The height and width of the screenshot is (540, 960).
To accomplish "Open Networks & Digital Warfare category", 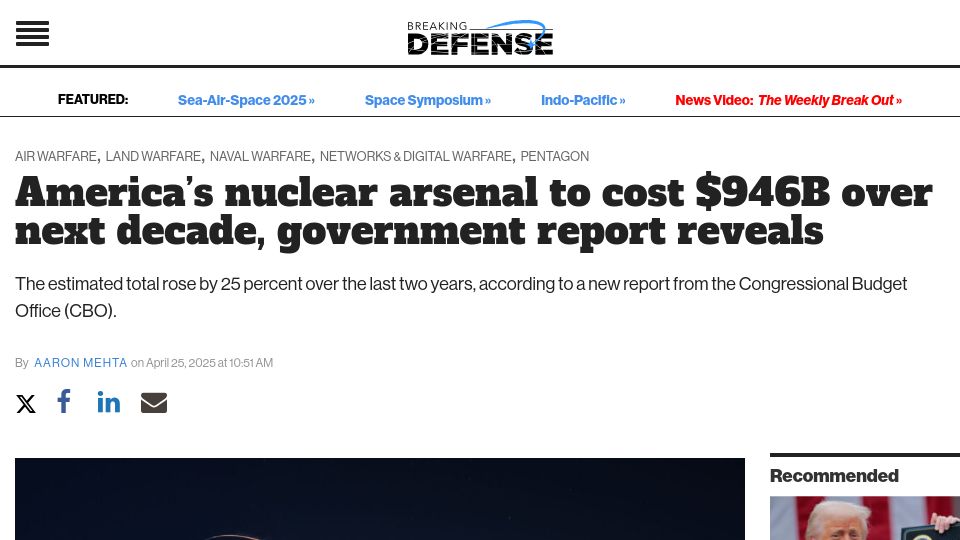I will coord(416,156).
